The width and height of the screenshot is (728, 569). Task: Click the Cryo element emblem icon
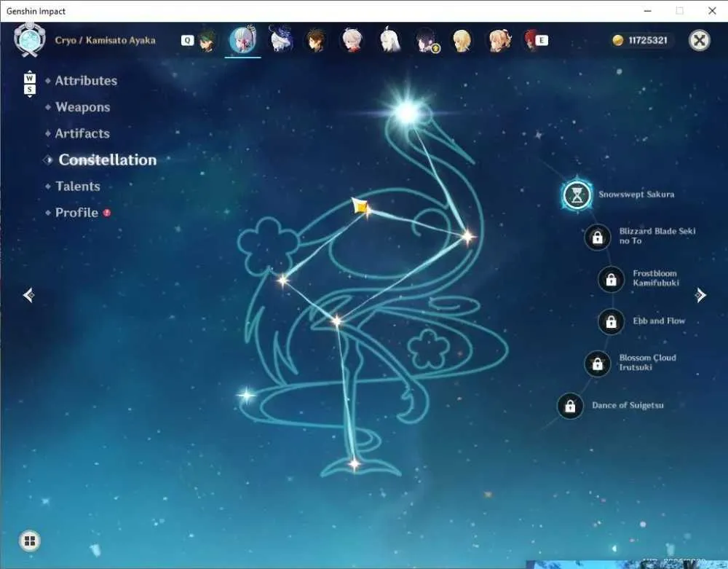30,40
